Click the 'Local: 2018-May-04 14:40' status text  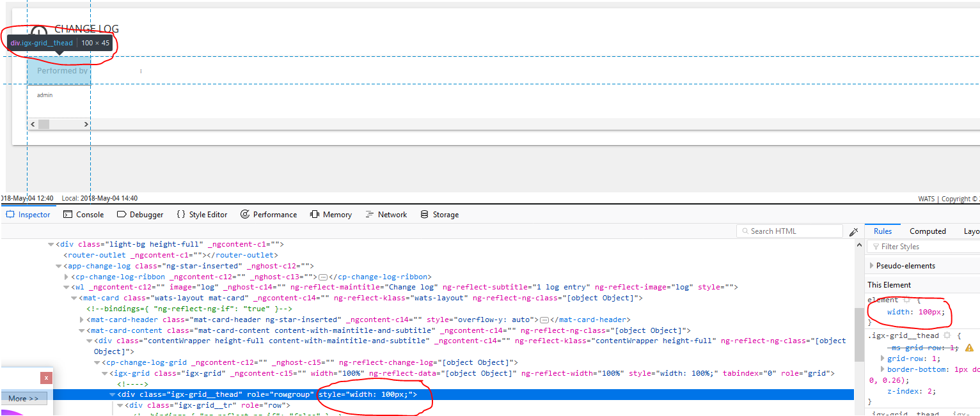(100, 199)
